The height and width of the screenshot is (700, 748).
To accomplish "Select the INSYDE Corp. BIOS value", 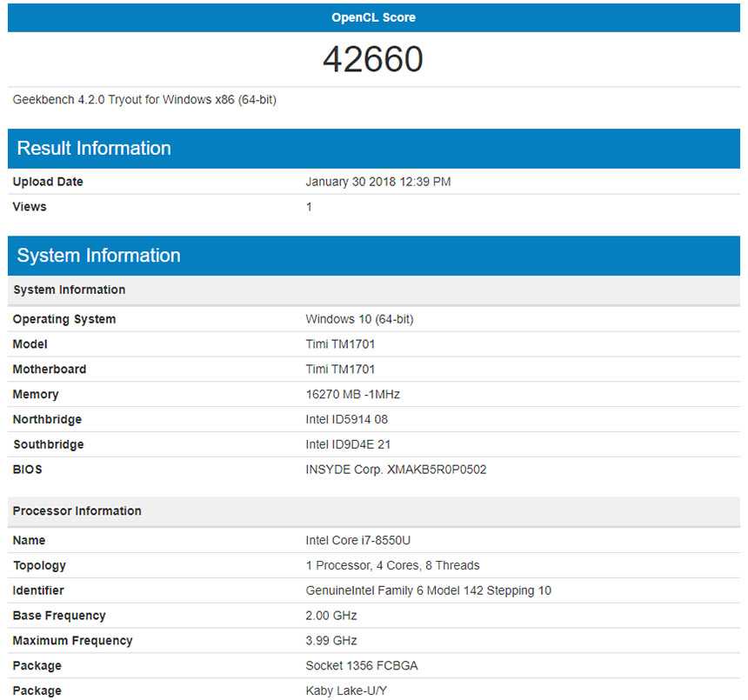I will (396, 470).
